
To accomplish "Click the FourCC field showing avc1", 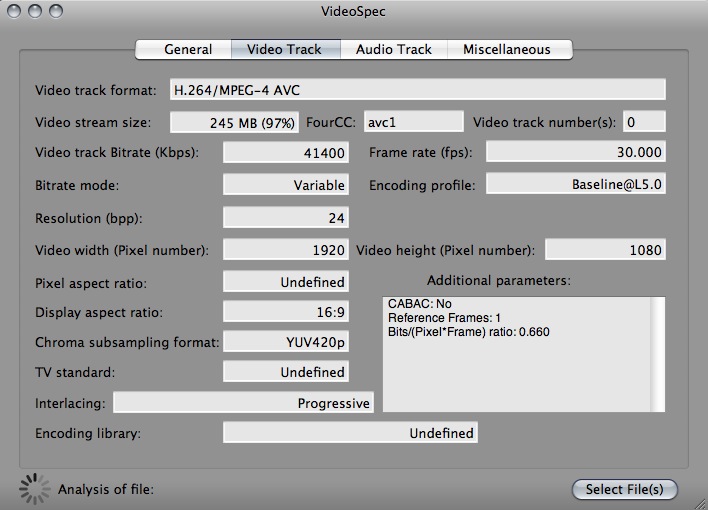I will pyautogui.click(x=414, y=122).
